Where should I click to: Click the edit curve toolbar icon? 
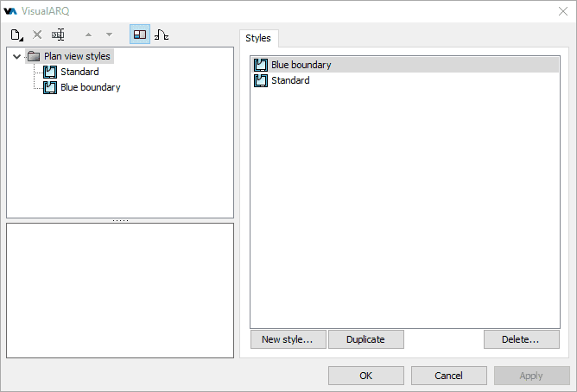point(162,35)
